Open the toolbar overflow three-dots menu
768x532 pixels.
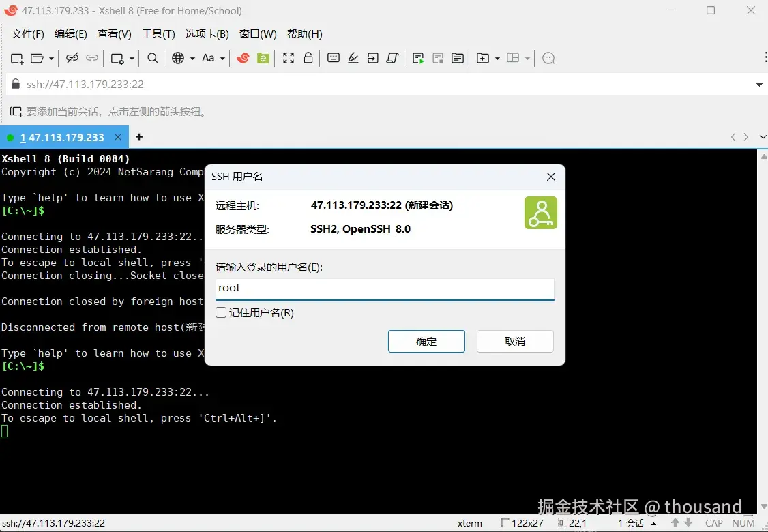(x=765, y=57)
